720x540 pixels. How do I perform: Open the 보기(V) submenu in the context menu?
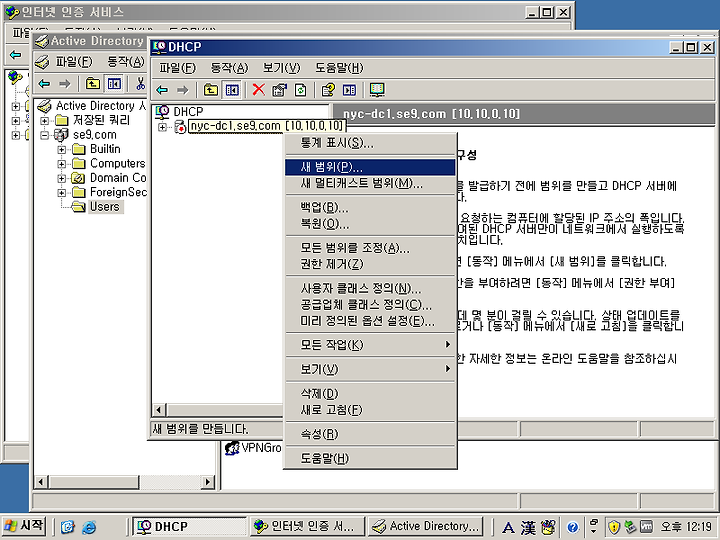point(370,369)
